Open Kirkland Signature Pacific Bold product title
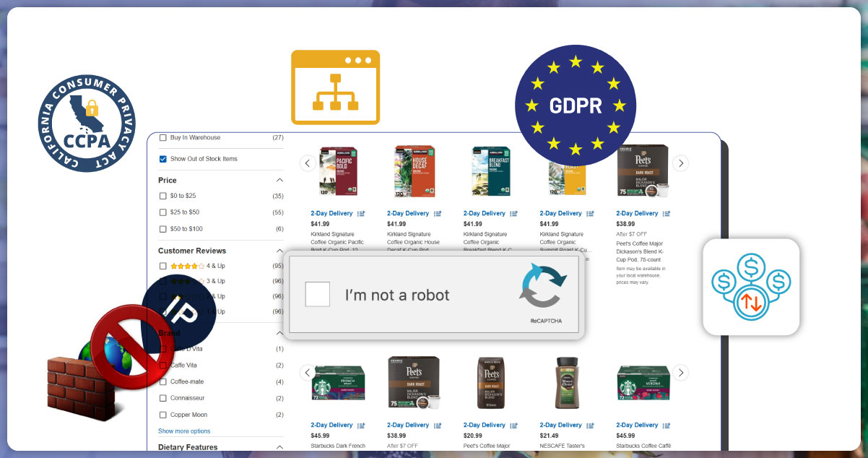 [x=337, y=241]
